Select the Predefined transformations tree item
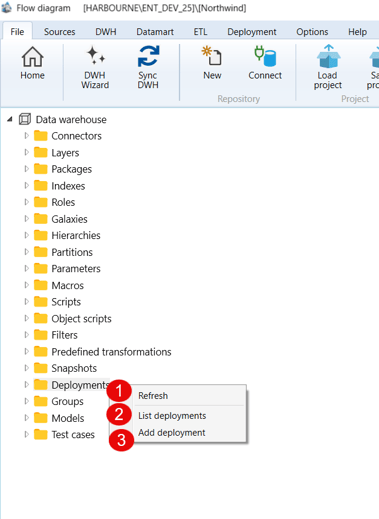Viewport: 379px width, 519px height. click(x=111, y=352)
